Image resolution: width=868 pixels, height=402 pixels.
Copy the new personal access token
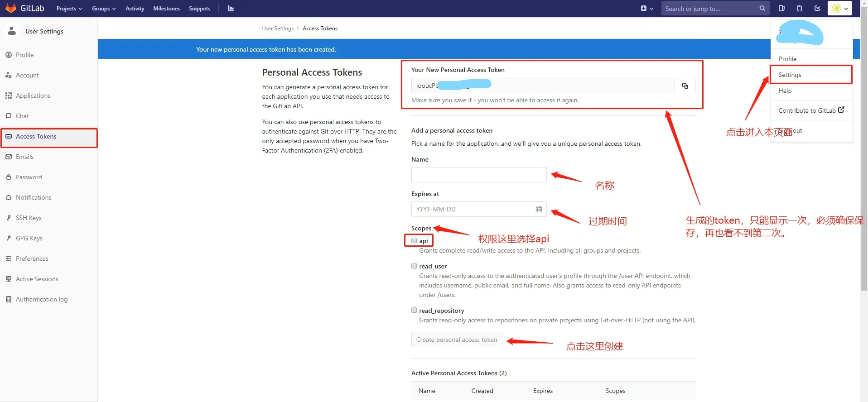tap(685, 86)
